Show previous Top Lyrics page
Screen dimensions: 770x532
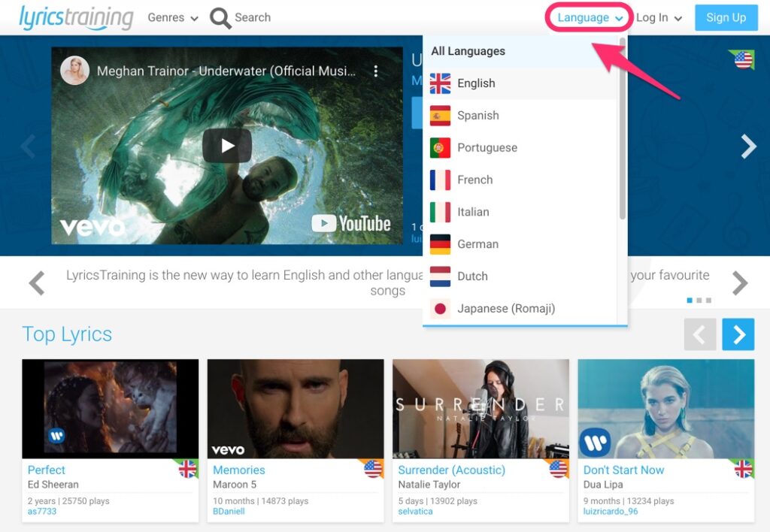(x=699, y=335)
